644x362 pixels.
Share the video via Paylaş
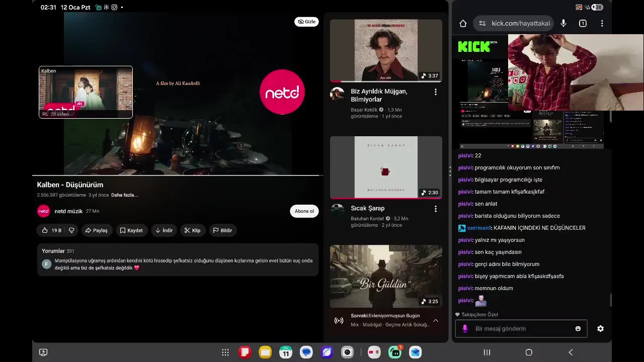pyautogui.click(x=97, y=230)
